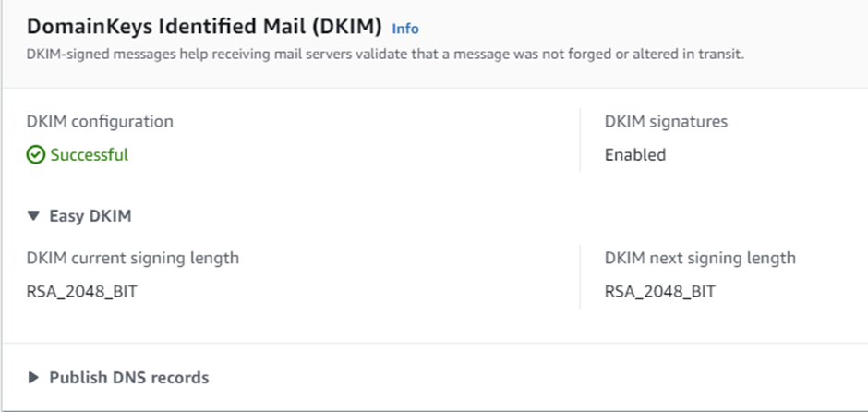Click the horizontal line below the DKIM description

click(x=434, y=88)
